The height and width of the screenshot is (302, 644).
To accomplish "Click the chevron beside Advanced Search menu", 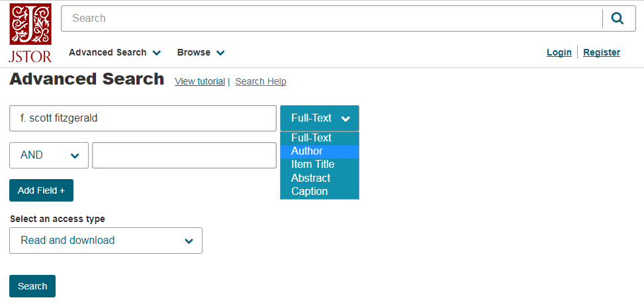I will coord(156,53).
